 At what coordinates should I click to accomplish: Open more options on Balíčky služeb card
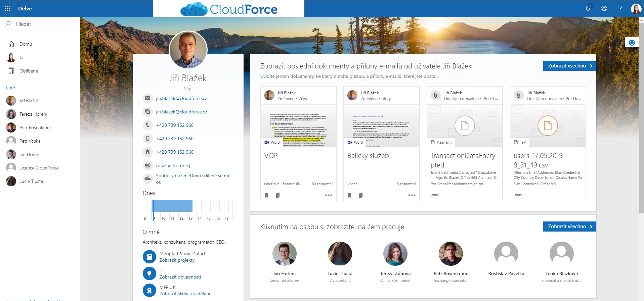pyautogui.click(x=412, y=195)
